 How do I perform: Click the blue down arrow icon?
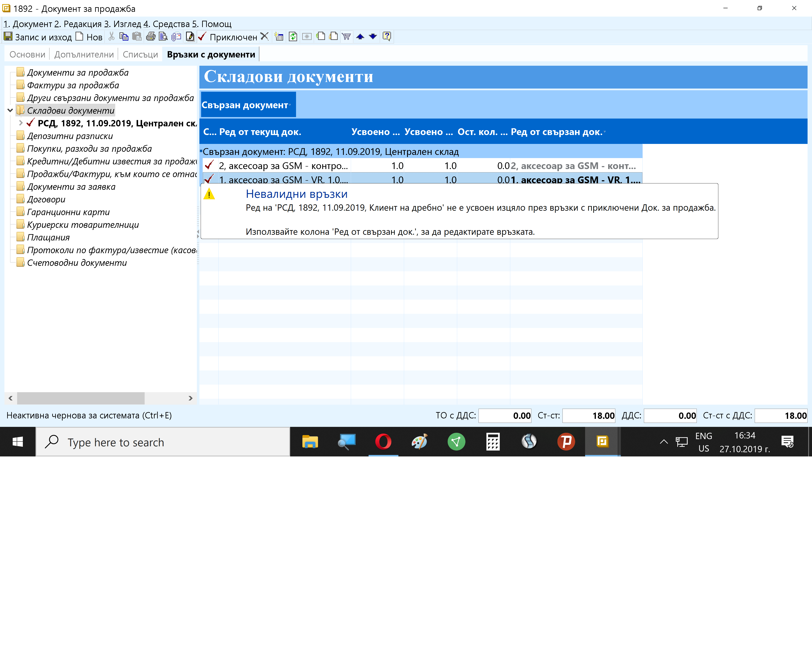pyautogui.click(x=373, y=37)
